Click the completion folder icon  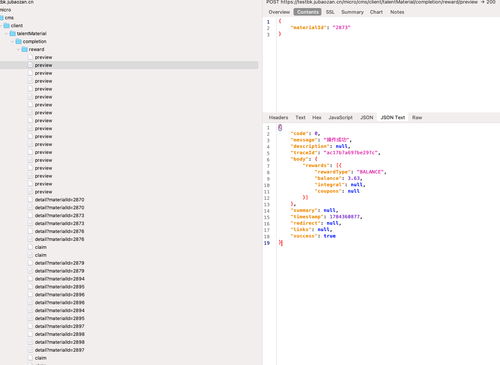tap(19, 41)
